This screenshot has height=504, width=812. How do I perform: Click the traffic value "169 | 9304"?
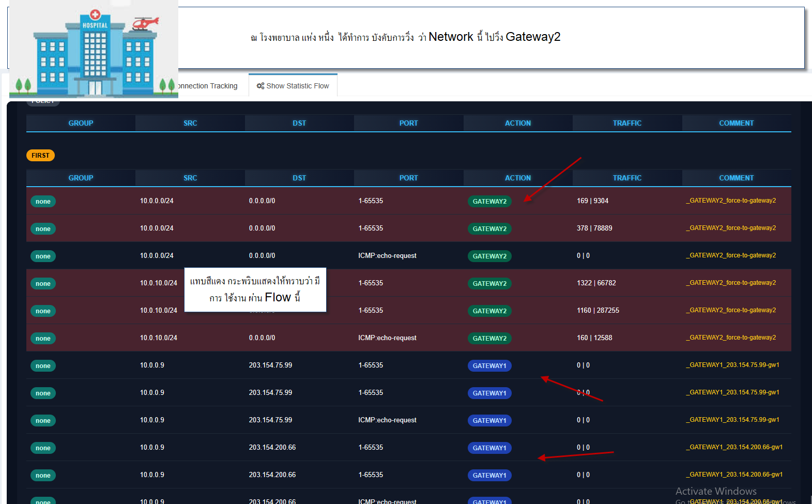pos(592,201)
